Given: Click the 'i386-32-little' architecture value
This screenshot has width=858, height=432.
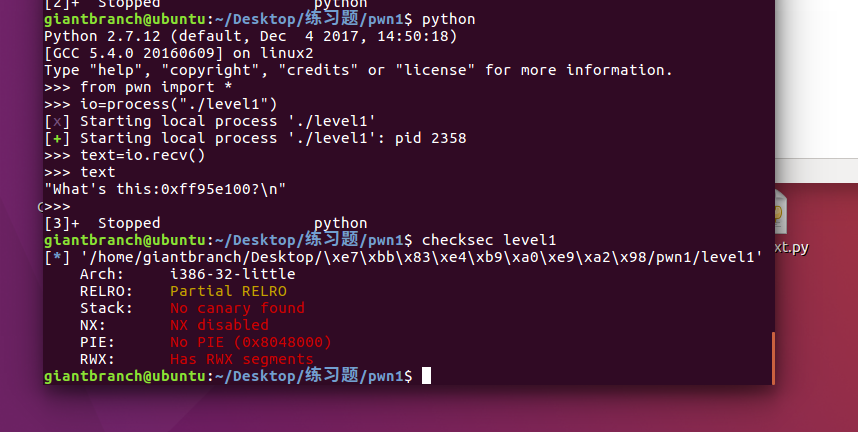Looking at the screenshot, I should tap(232, 274).
